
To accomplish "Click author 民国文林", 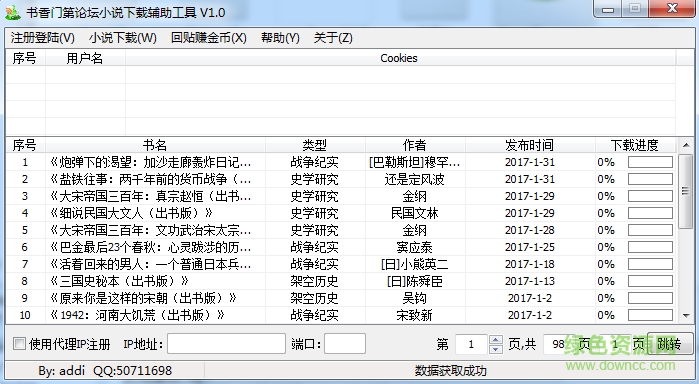I will tap(415, 213).
